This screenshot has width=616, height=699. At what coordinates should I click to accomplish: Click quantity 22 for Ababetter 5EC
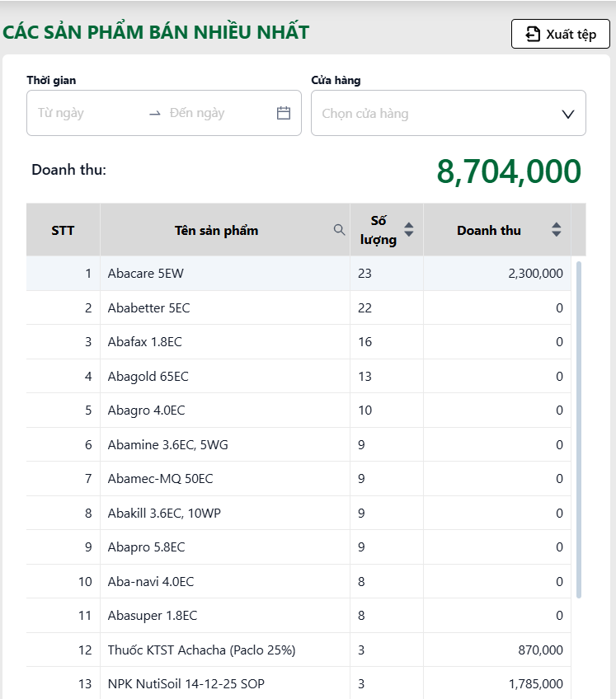[x=364, y=308]
